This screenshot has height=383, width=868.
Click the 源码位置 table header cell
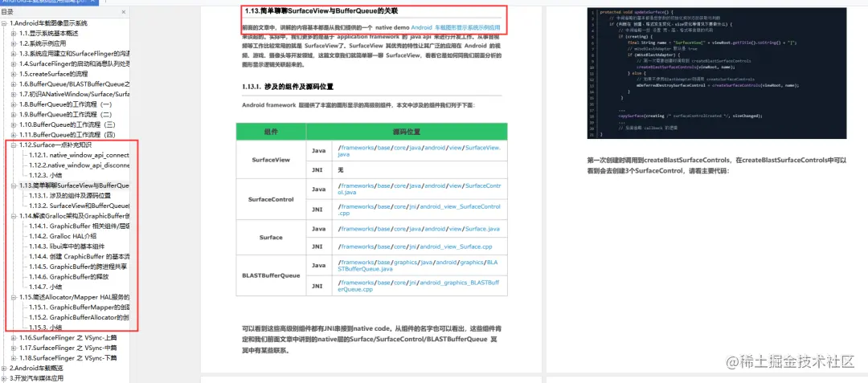[x=407, y=132]
